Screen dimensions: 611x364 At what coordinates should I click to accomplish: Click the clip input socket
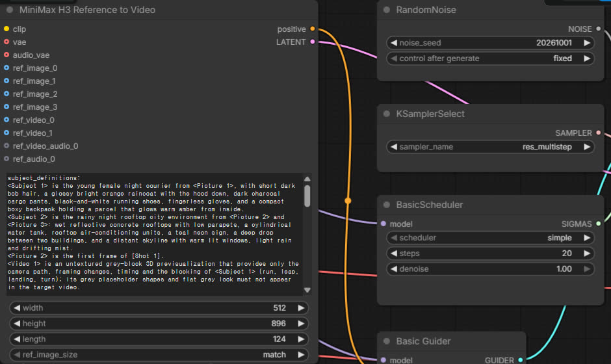point(6,29)
